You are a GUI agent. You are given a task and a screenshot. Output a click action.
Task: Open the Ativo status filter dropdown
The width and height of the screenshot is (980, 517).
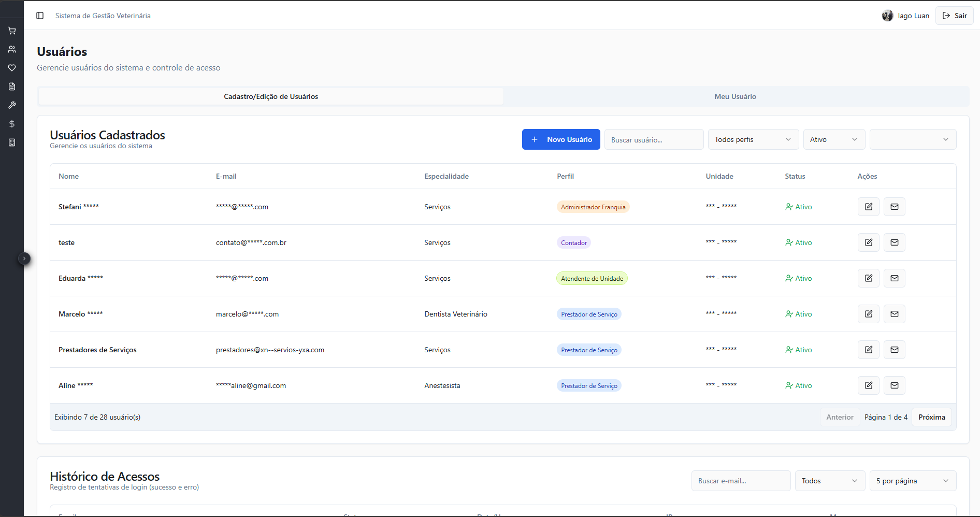click(x=834, y=139)
